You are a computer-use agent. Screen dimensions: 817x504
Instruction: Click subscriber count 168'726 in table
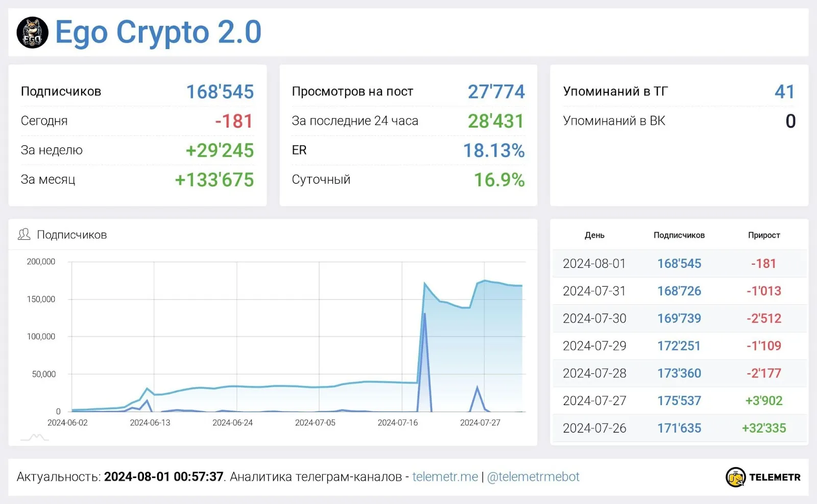coord(679,291)
